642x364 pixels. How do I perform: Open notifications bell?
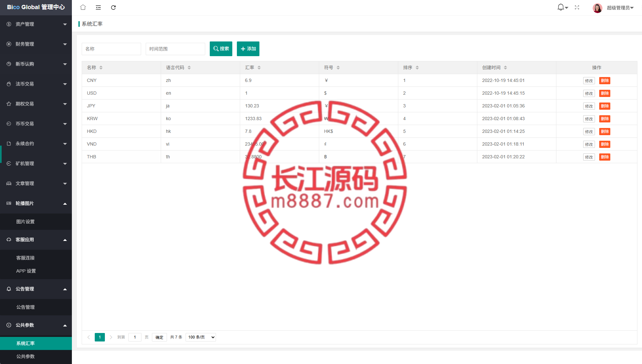click(561, 7)
